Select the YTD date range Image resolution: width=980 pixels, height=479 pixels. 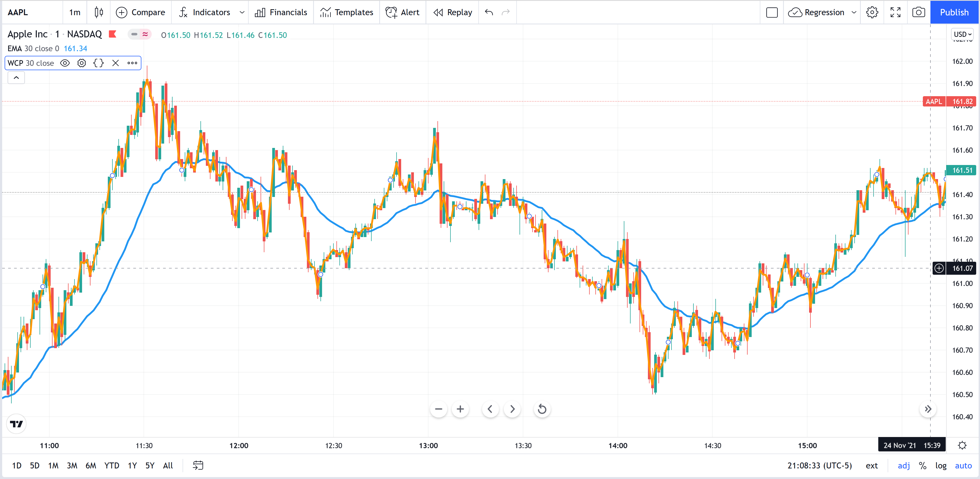click(x=112, y=466)
